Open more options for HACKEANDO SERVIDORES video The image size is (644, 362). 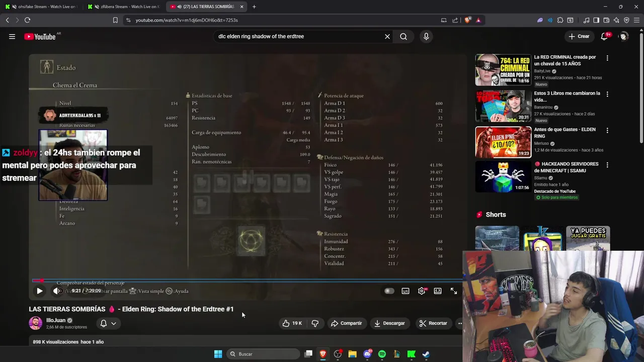(607, 165)
